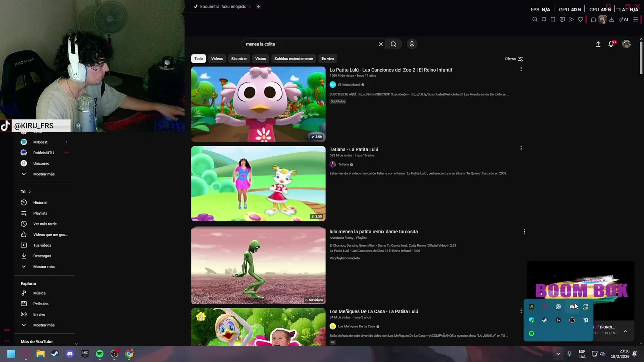Open 'Ver más tarde' in sidebar
The image size is (644, 362).
point(44,224)
